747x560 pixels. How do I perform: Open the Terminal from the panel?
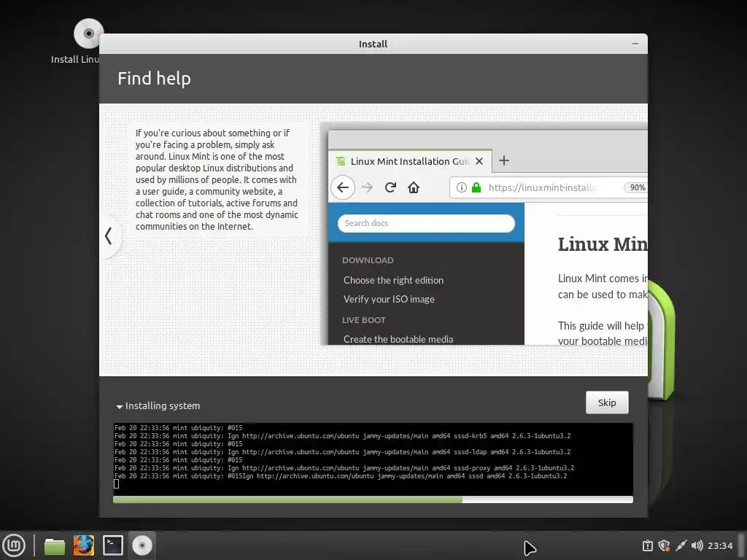click(x=113, y=545)
